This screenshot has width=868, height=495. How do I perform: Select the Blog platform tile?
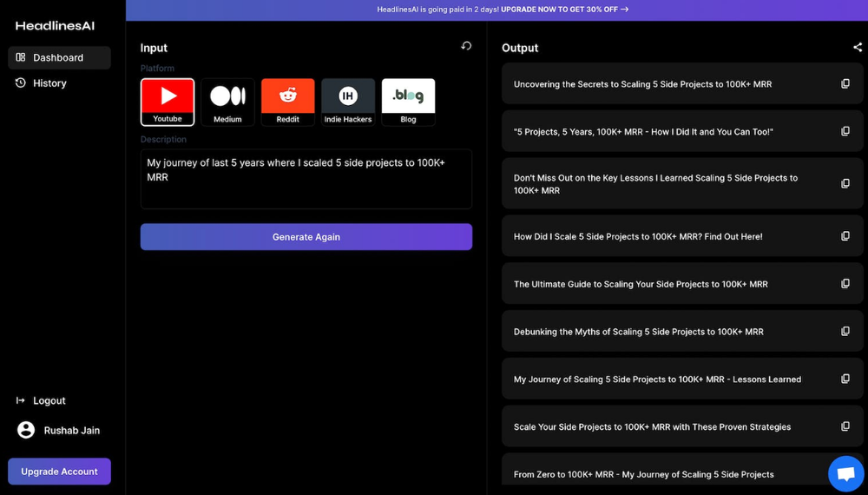[408, 102]
